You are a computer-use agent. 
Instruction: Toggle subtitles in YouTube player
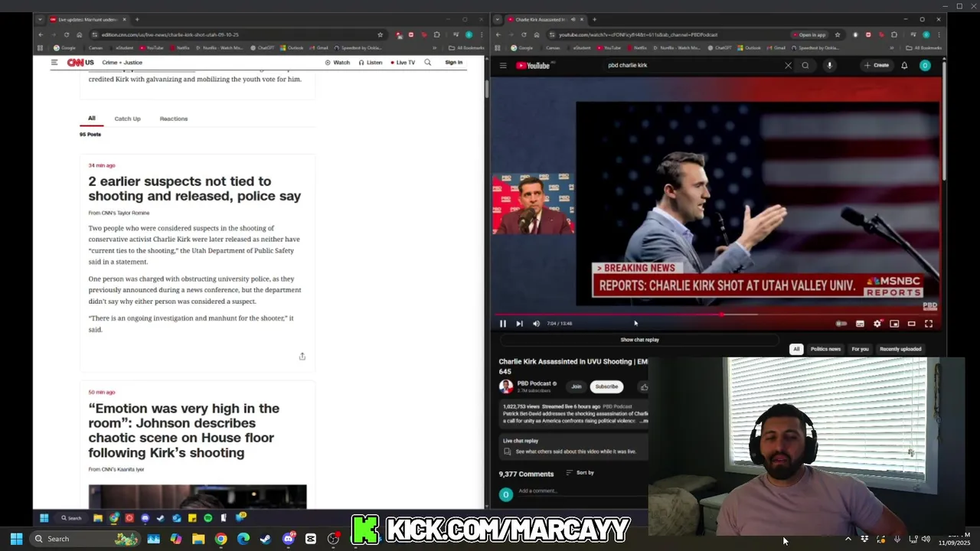point(860,324)
